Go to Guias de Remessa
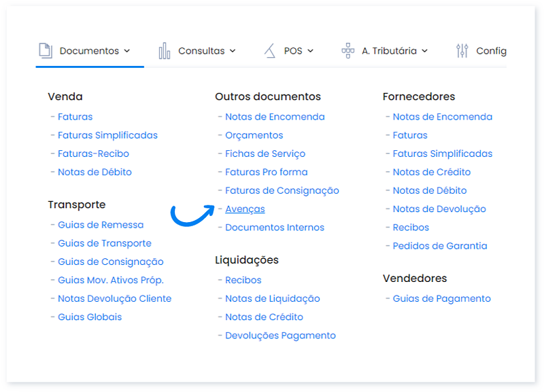This screenshot has height=392, width=544. 101,225
